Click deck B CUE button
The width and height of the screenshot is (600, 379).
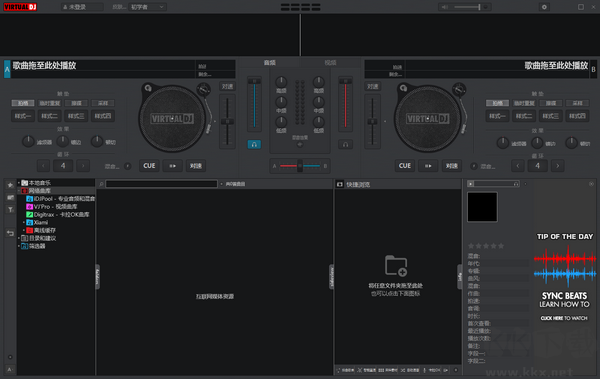point(404,166)
